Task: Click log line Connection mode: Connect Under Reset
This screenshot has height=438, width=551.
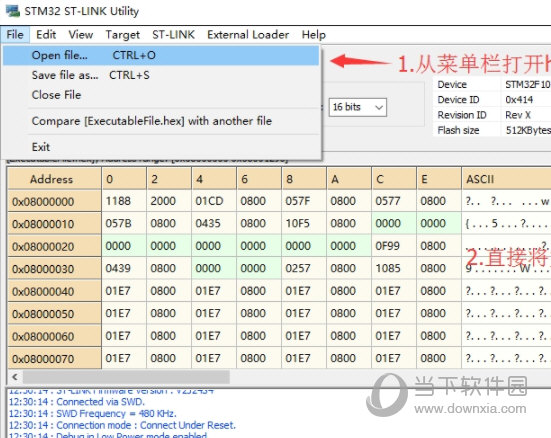Action: click(x=122, y=425)
